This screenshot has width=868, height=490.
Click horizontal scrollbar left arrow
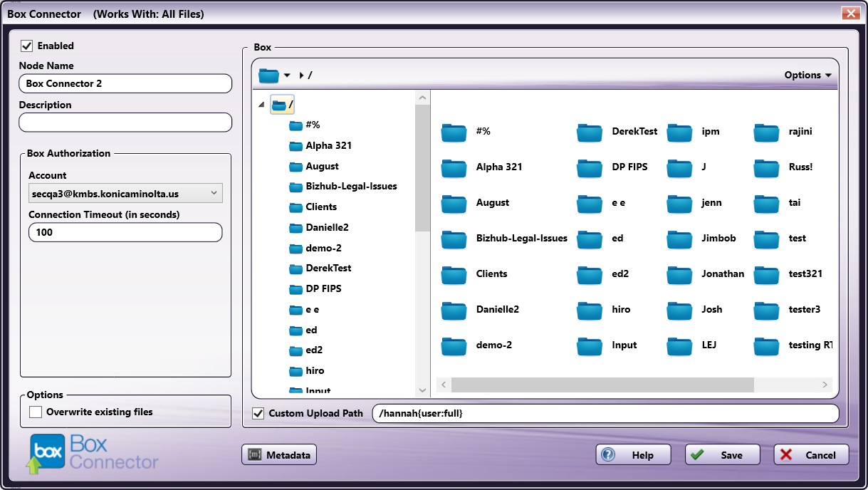[443, 385]
